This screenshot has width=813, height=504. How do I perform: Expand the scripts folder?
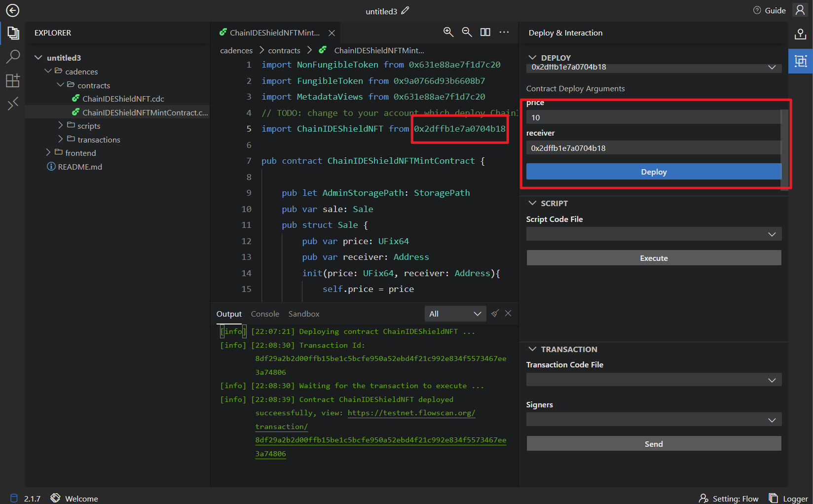point(88,126)
